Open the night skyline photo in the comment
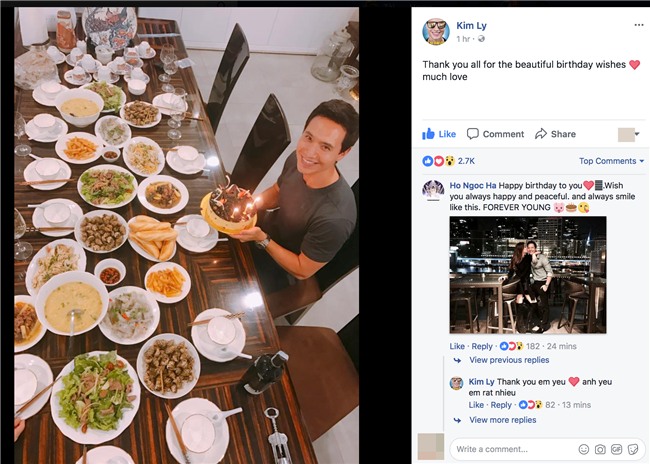 click(527, 275)
